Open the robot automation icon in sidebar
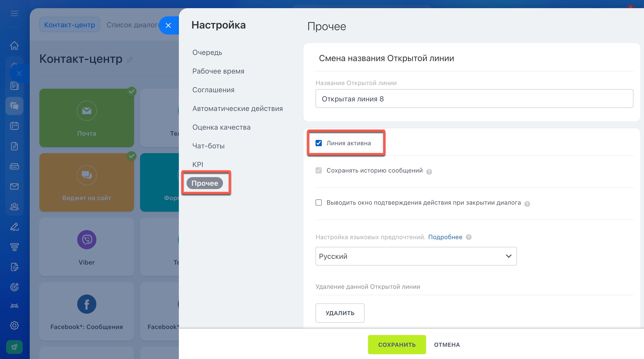This screenshot has width=644, height=359. pyautogui.click(x=14, y=306)
